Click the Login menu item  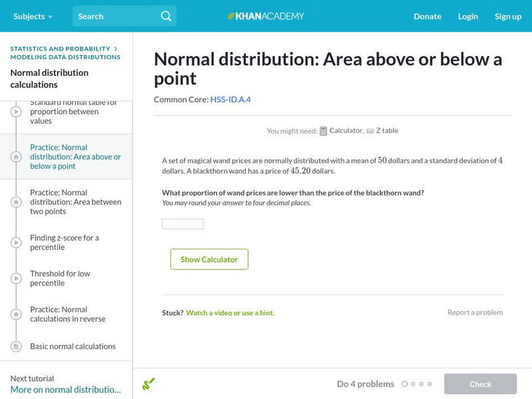[x=467, y=16]
